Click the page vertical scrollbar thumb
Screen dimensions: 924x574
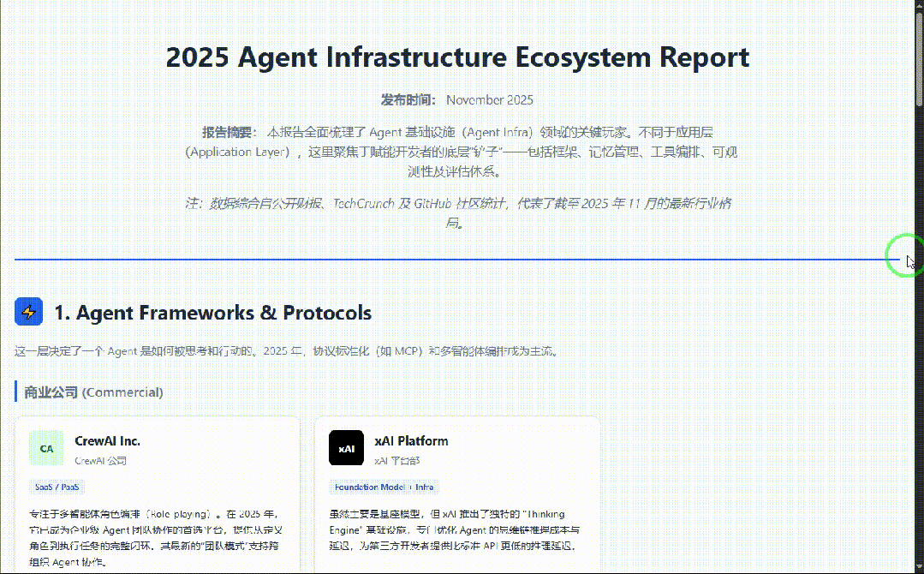coord(919,59)
